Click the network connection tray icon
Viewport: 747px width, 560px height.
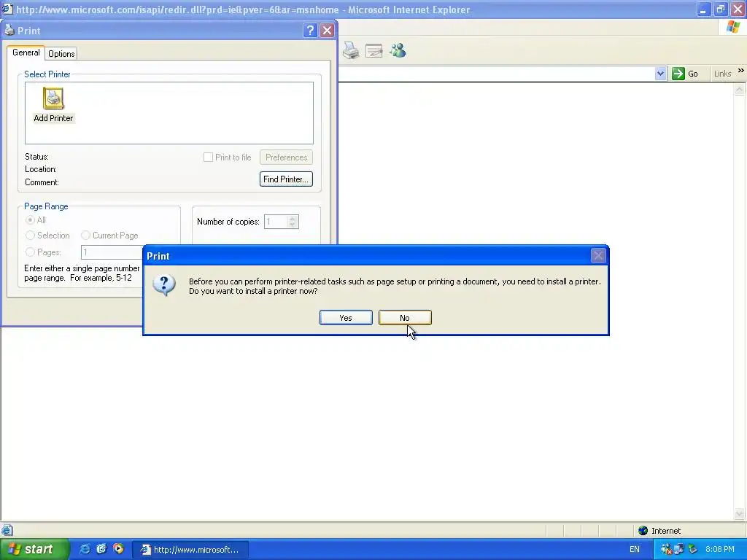click(x=679, y=550)
